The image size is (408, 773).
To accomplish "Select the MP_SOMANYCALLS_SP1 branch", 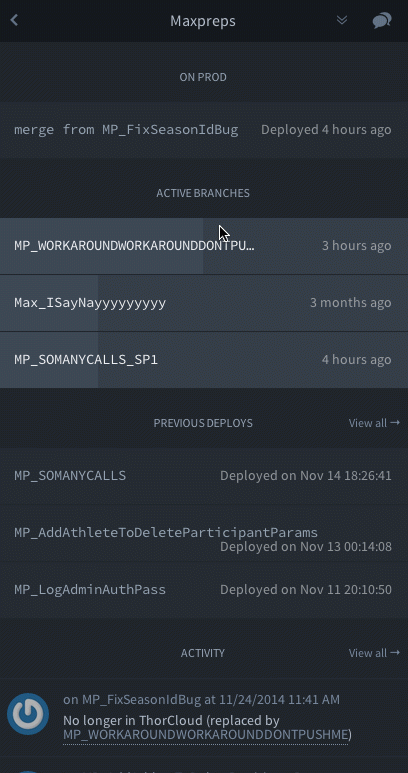I will [x=204, y=360].
